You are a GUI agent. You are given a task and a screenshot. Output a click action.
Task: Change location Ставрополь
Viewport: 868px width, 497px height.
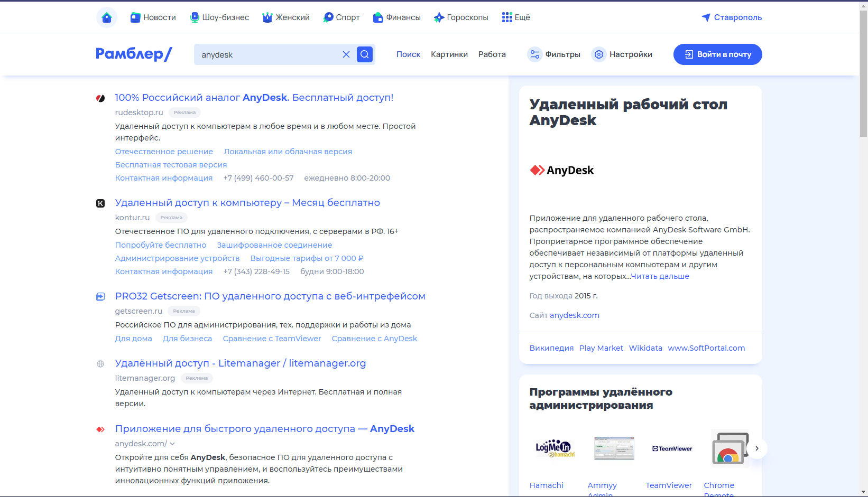click(732, 17)
